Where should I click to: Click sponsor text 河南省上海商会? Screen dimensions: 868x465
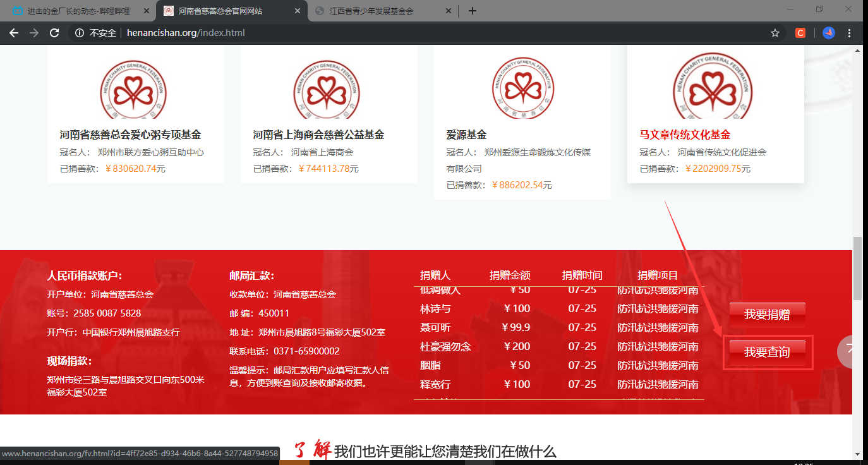[322, 152]
